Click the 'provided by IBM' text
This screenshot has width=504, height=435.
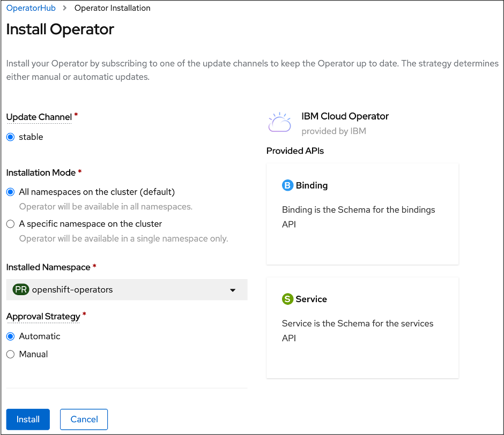tap(333, 131)
